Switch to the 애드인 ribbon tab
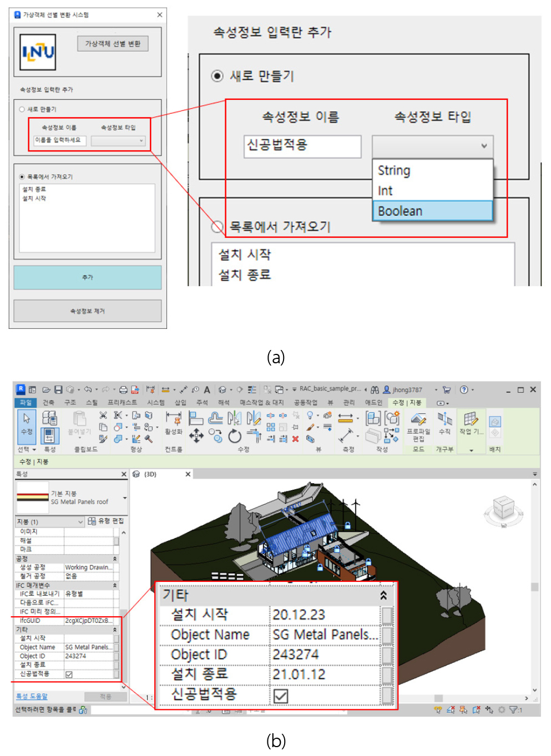This screenshot has height=756, width=551. click(373, 403)
